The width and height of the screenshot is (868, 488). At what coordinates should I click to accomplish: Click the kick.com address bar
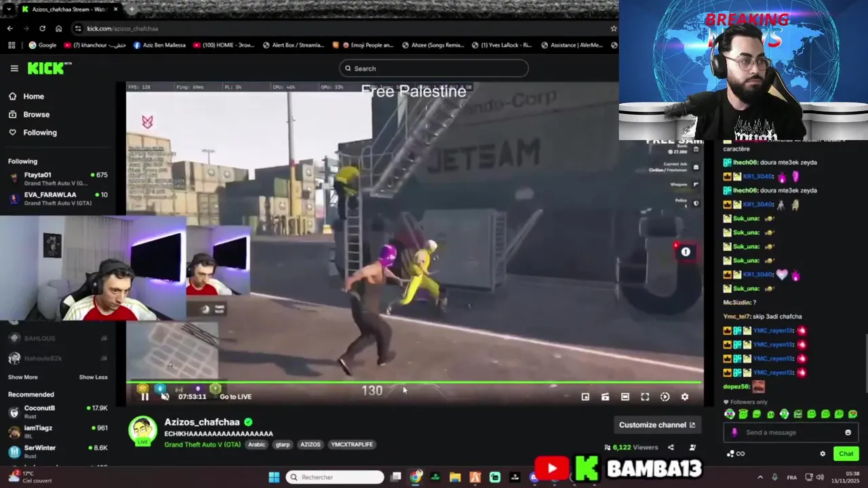tap(339, 28)
